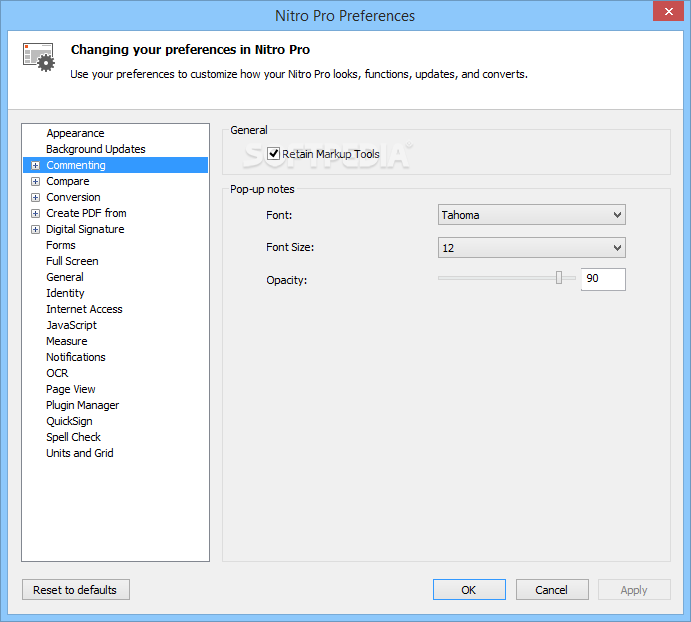691x622 pixels.
Task: Select Appearance in the preferences list
Action: (x=75, y=133)
